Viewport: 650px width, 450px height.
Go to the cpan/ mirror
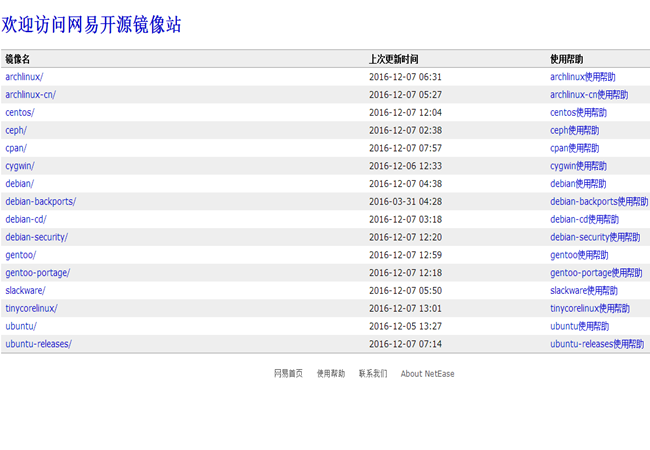16,148
